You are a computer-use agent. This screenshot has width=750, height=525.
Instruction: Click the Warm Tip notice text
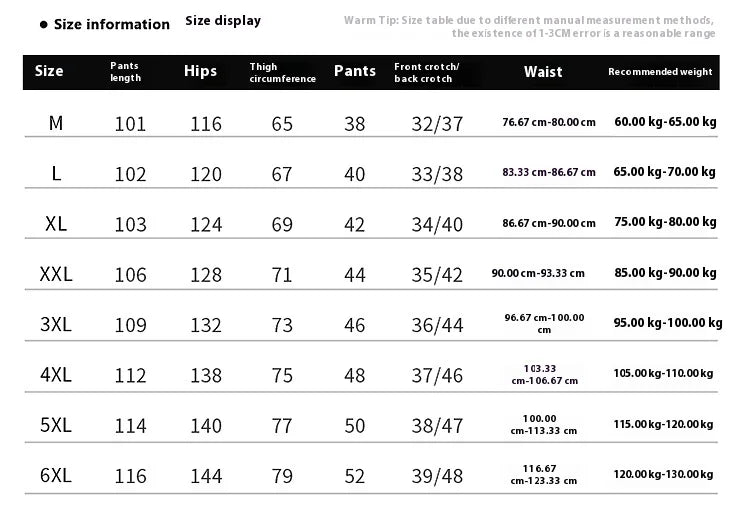pos(529,27)
